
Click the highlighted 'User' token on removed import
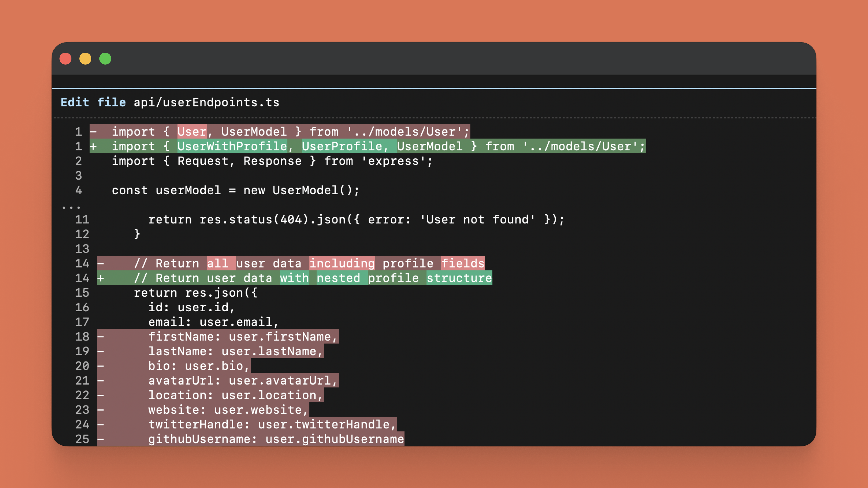(x=191, y=131)
